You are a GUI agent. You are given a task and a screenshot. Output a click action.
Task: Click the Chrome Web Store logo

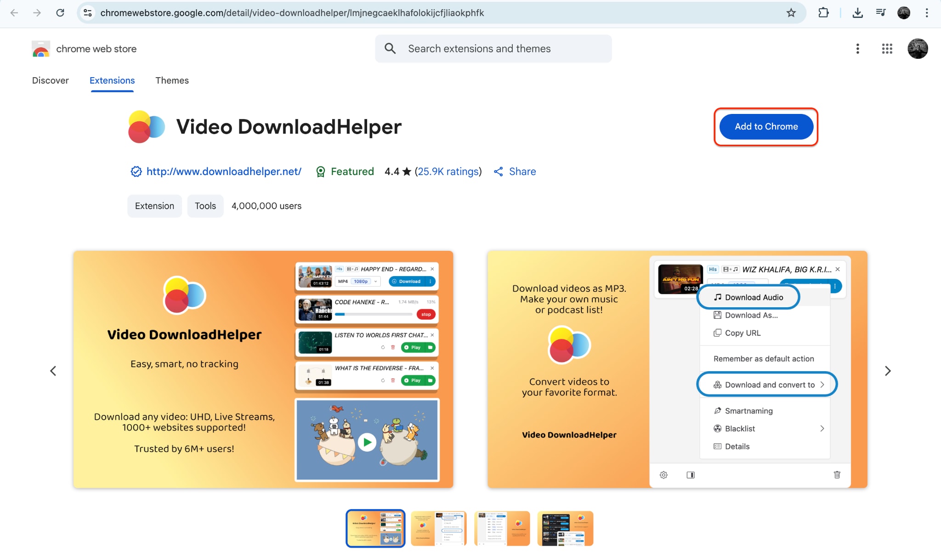(40, 48)
